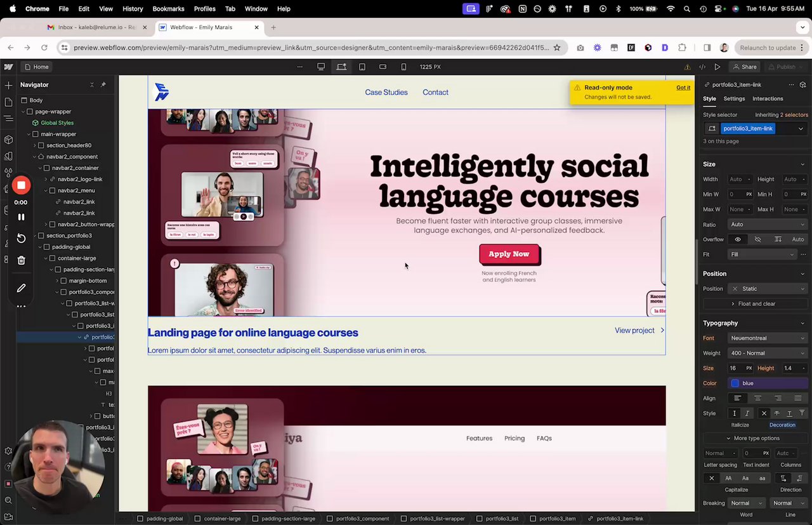The image size is (812, 525).
Task: Stop the screen recording
Action: coord(21,185)
